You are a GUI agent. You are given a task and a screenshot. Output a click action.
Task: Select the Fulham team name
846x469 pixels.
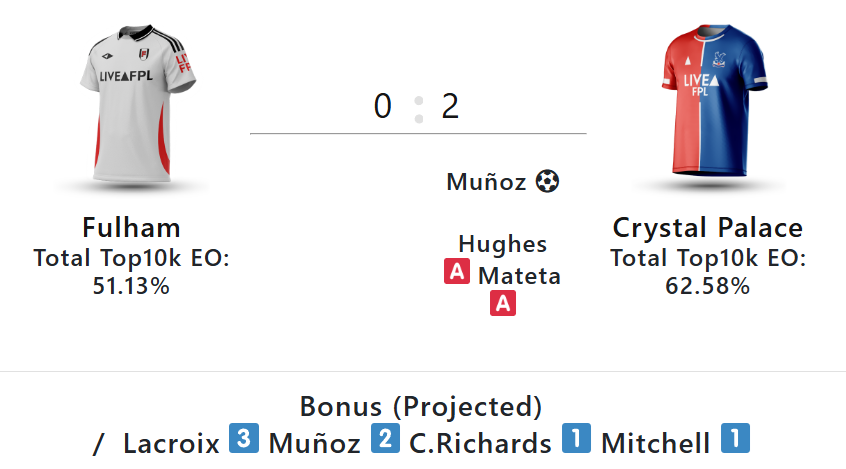[x=132, y=227]
